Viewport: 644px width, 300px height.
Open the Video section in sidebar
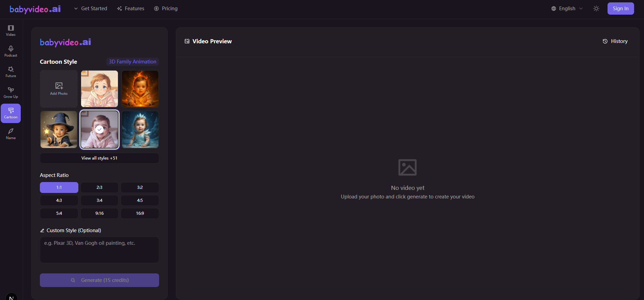point(11,31)
